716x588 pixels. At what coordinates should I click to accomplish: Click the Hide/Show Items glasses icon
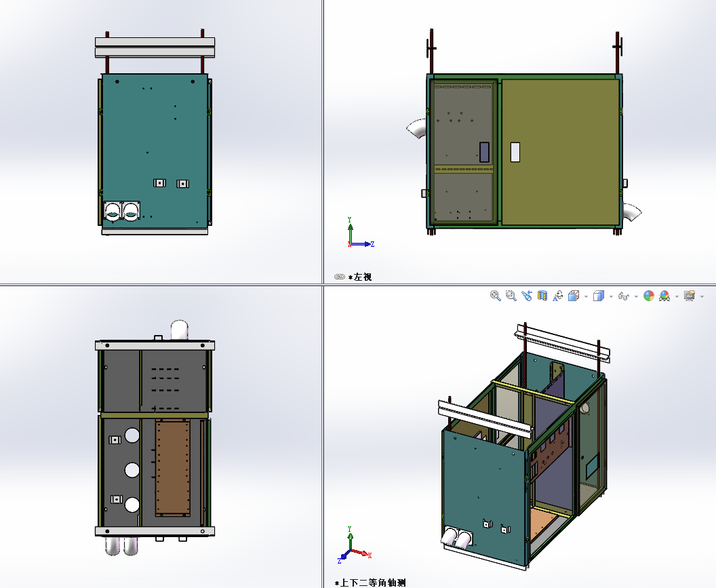point(623,296)
